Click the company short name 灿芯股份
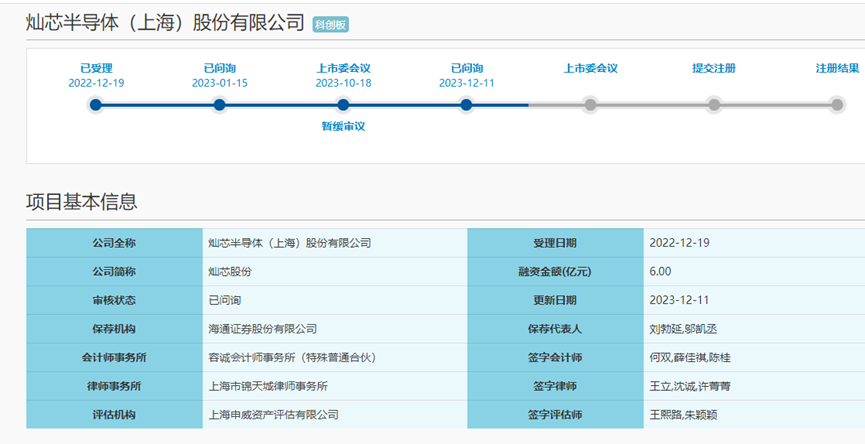The width and height of the screenshot is (865, 444). (x=230, y=271)
